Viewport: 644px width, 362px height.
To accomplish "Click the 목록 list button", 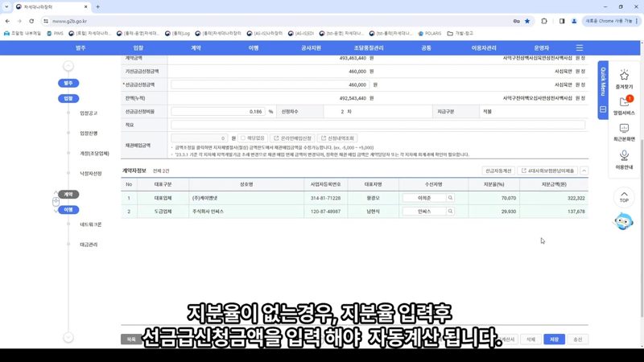I will pyautogui.click(x=131, y=339).
